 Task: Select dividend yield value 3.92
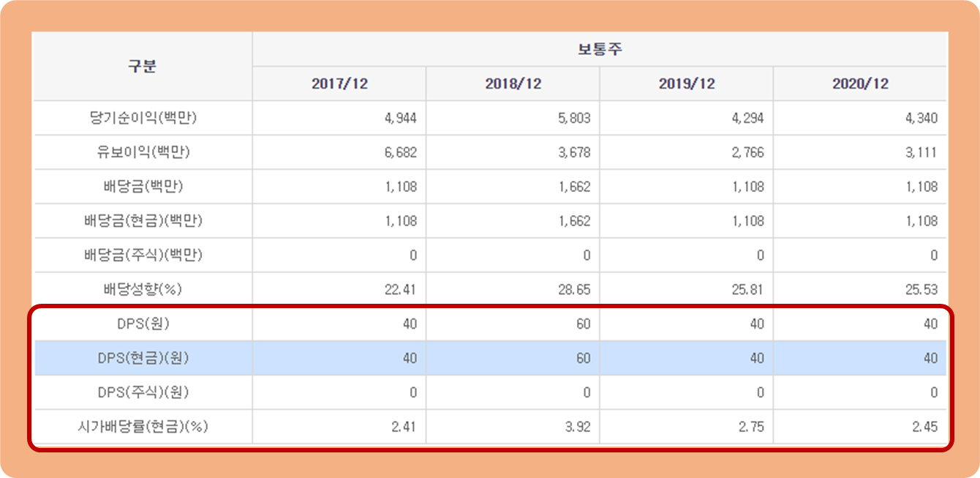pyautogui.click(x=577, y=427)
